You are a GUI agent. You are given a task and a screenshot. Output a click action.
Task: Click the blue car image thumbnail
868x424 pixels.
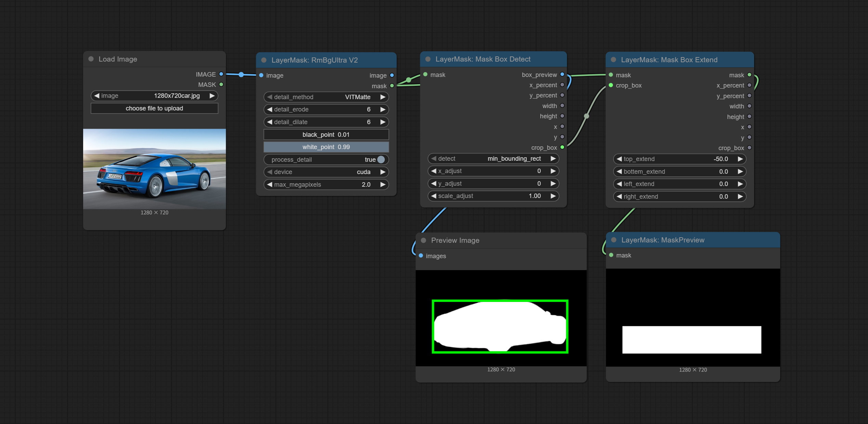154,169
